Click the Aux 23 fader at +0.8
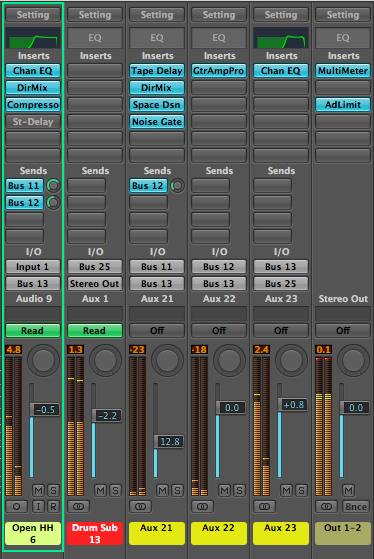The height and width of the screenshot is (559, 374). 293,405
